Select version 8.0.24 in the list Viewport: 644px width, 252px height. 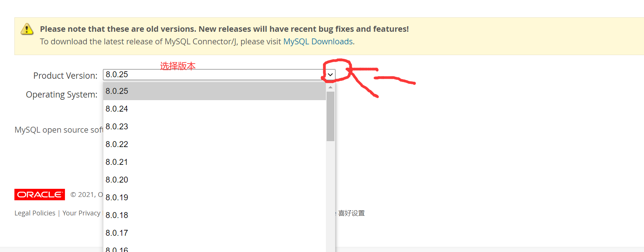(x=215, y=109)
